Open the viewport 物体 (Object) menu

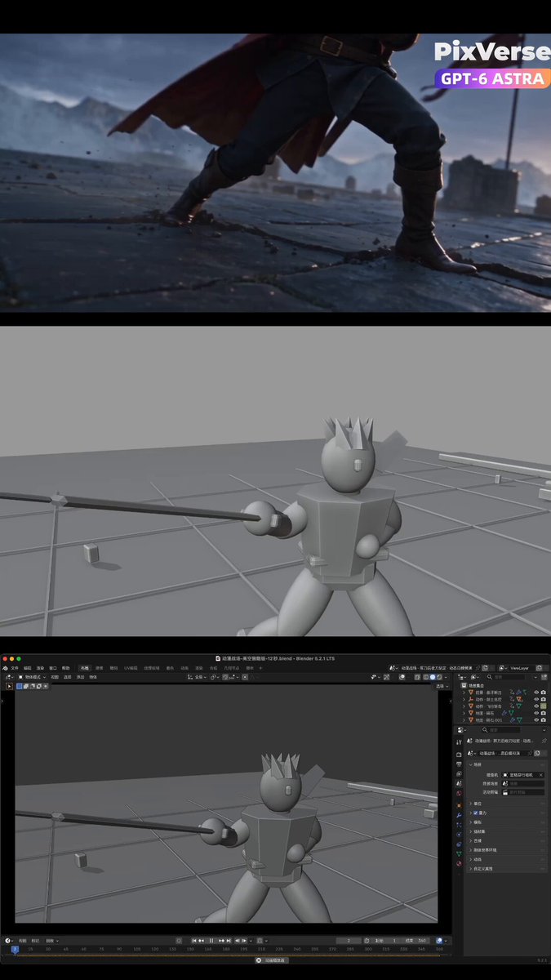point(93,677)
